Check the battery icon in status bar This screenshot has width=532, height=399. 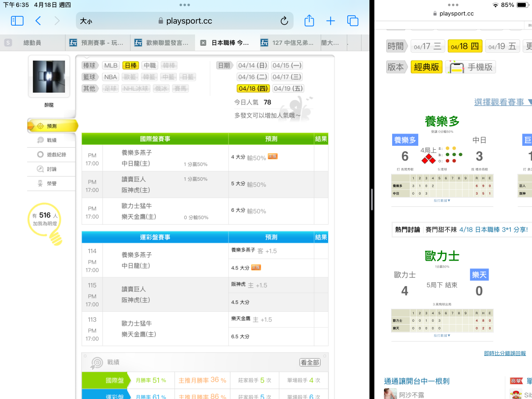click(523, 5)
